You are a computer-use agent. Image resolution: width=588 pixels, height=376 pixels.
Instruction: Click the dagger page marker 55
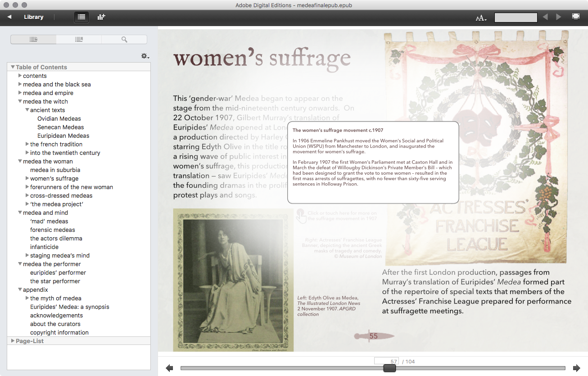[374, 336]
